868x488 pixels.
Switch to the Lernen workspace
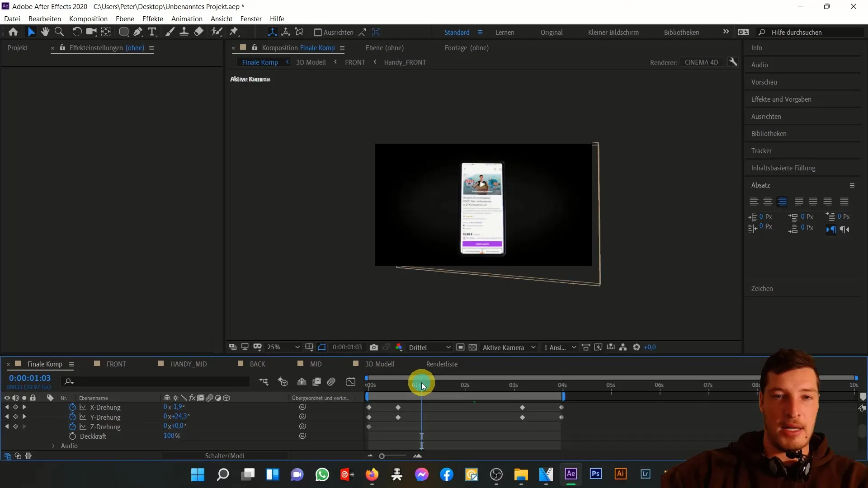click(505, 33)
